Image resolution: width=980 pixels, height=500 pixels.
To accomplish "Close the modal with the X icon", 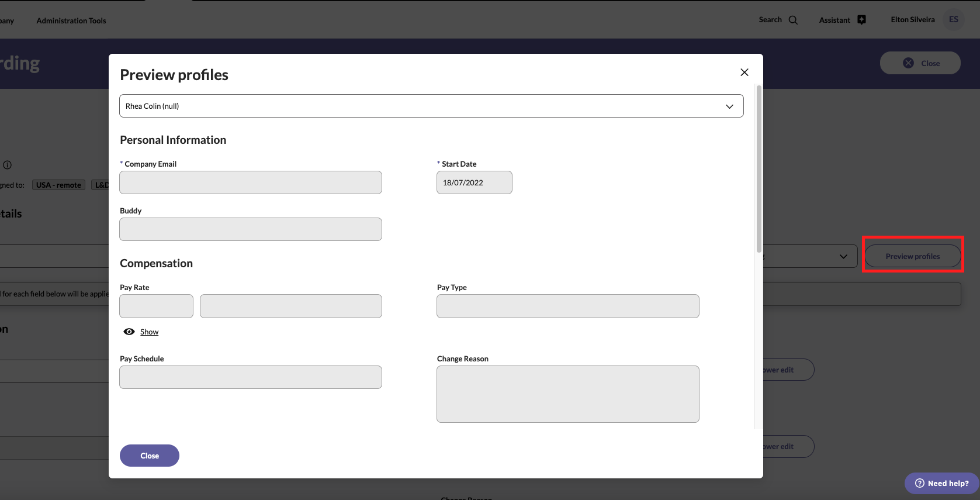I will coord(744,73).
